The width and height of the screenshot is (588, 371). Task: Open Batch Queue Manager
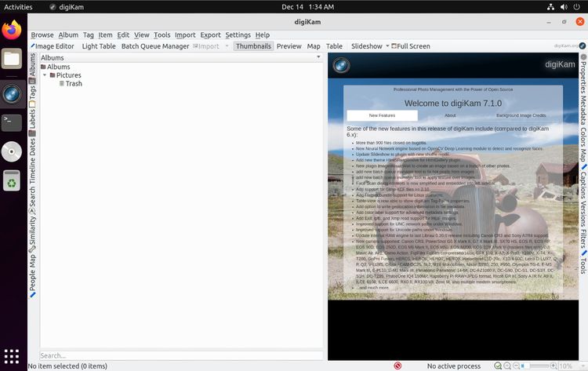[x=155, y=46]
